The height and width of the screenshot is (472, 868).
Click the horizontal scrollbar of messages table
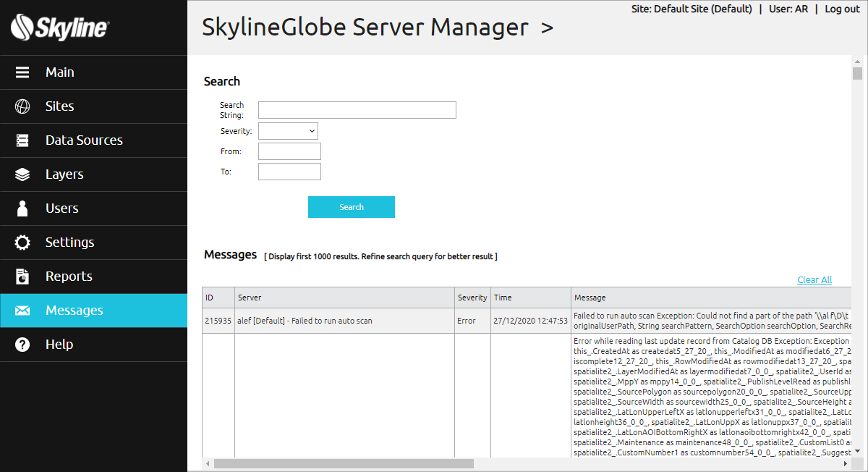344,463
